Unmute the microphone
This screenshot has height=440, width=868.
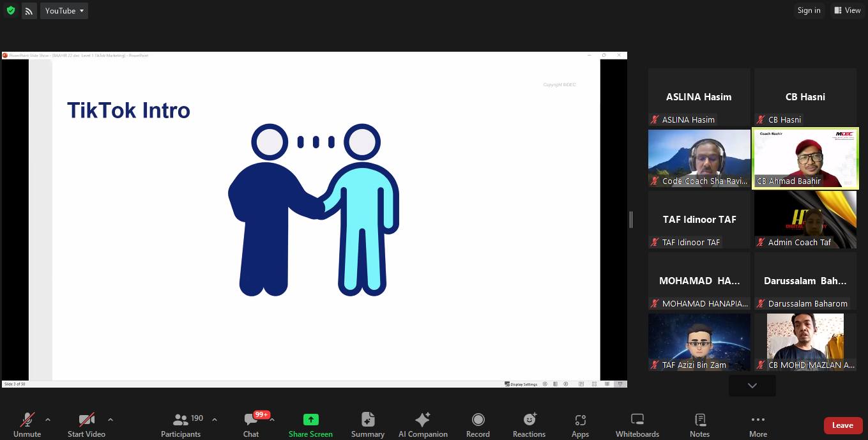[x=27, y=425]
